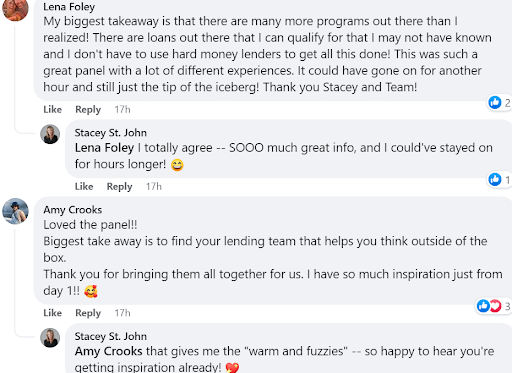Open Stacey St. John's avatar on first reply
Image resolution: width=512 pixels, height=373 pixels.
click(x=50, y=134)
